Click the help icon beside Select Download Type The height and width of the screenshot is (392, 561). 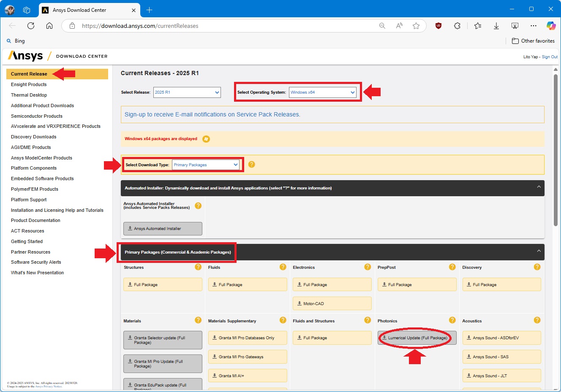tap(251, 164)
